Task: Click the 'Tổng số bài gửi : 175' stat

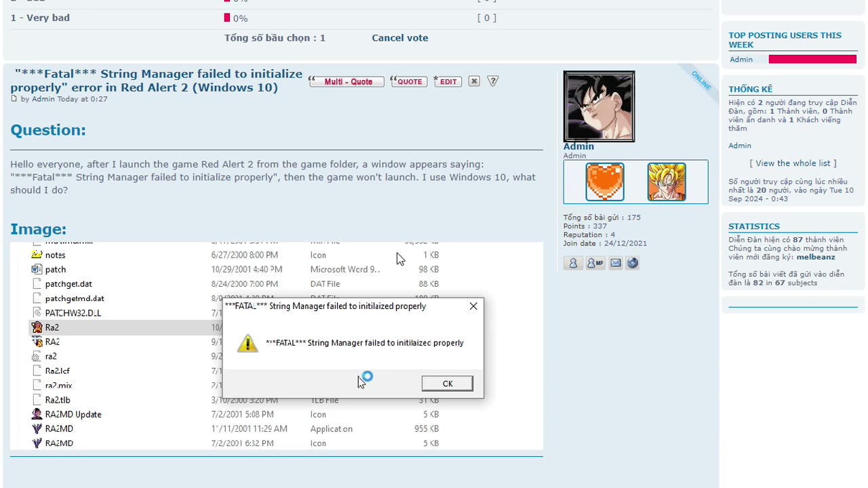Action: [601, 218]
